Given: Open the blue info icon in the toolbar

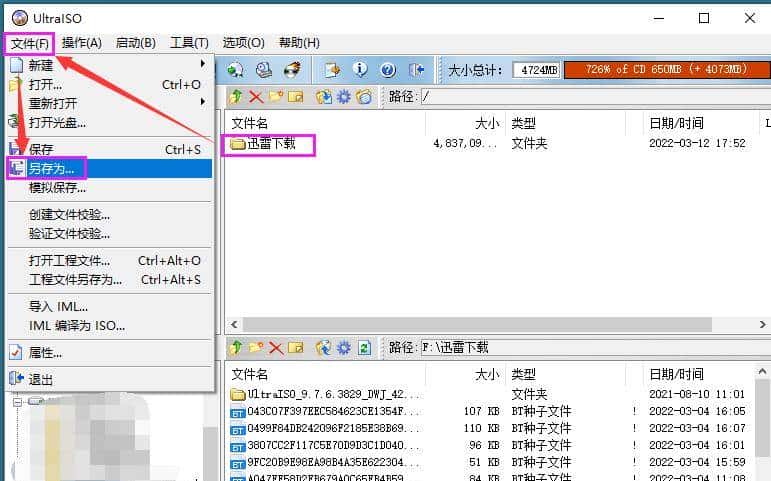Looking at the screenshot, I should pos(360,70).
